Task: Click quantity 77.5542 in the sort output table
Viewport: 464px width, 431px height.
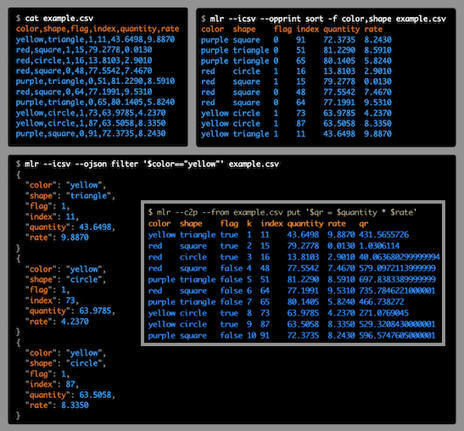Action: [339, 92]
